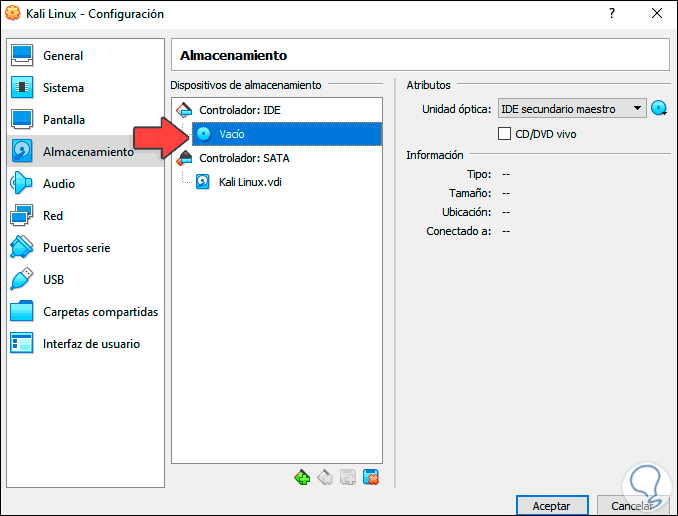Image resolution: width=678 pixels, height=516 pixels.
Task: Open Carpetas compartidas settings
Action: point(85,312)
